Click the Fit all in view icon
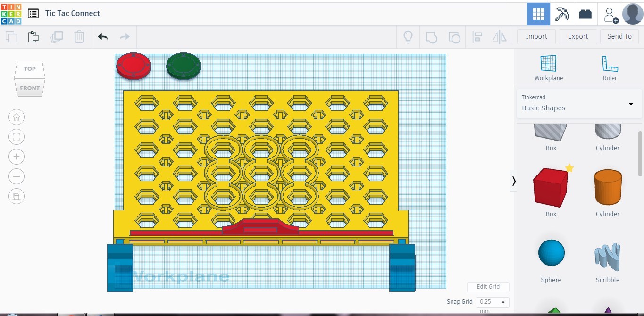The image size is (644, 316). click(x=17, y=137)
